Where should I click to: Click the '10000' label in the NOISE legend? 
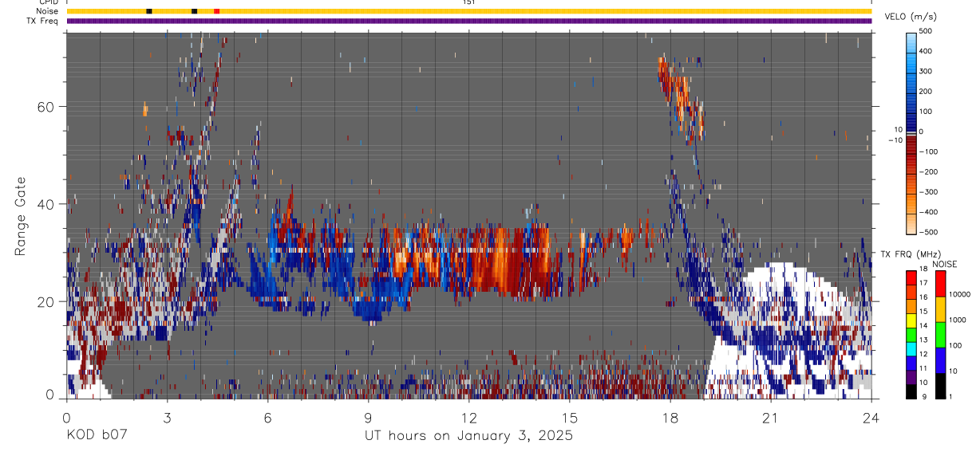click(x=959, y=294)
